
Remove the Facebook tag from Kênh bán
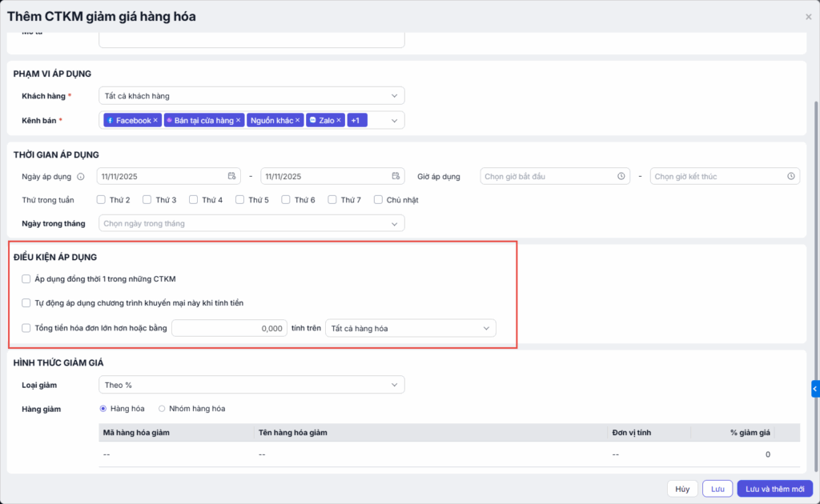[155, 121]
